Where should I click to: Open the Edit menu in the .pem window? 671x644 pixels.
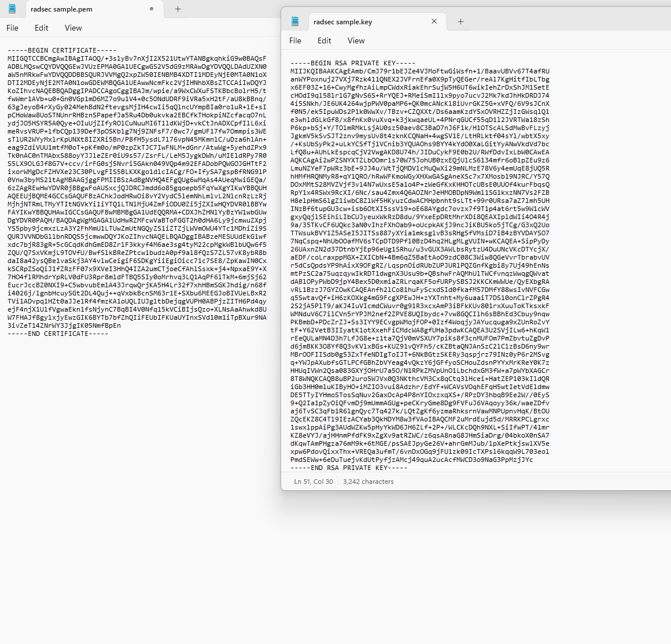pyautogui.click(x=41, y=28)
